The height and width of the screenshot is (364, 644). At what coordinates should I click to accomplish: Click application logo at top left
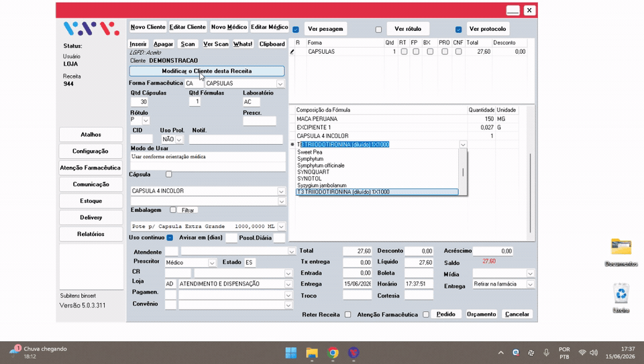point(91,28)
